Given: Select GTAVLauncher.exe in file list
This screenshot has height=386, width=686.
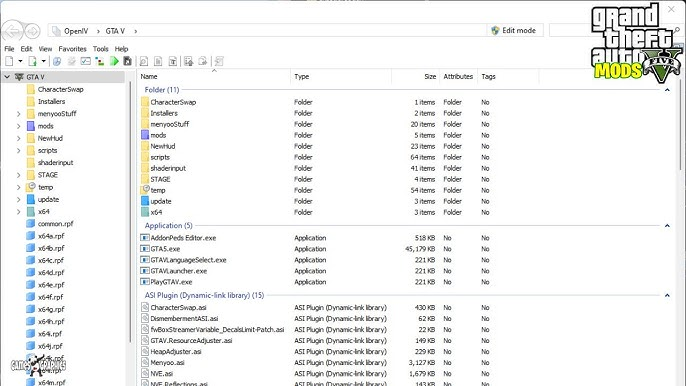Looking at the screenshot, I should point(179,271).
